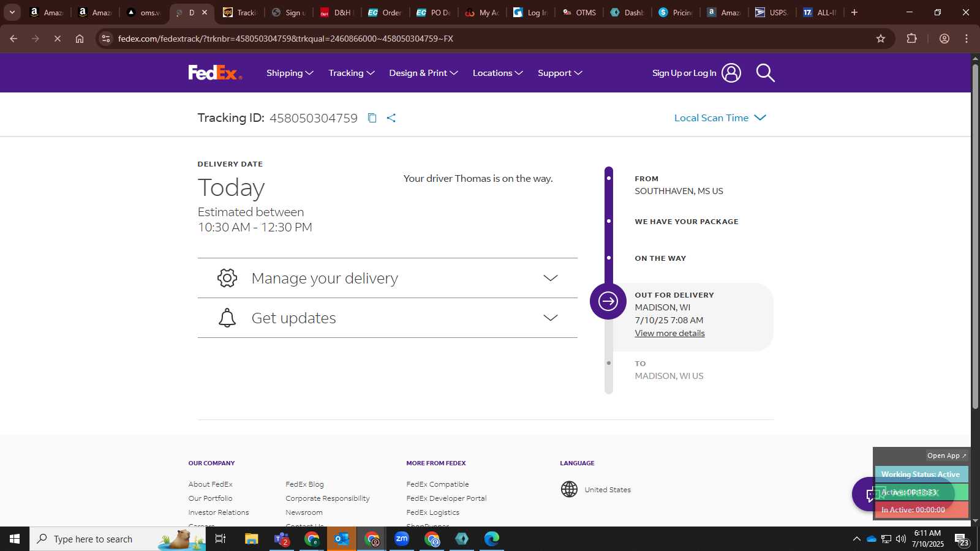This screenshot has width=980, height=551.
Task: Open the notification center icon
Action: pos(962,539)
